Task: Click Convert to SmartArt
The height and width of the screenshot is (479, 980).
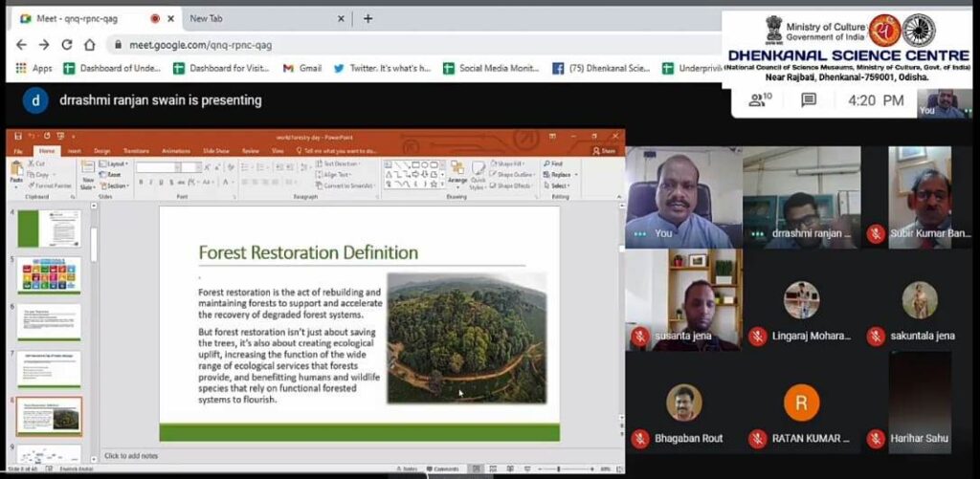Action: pos(345,185)
